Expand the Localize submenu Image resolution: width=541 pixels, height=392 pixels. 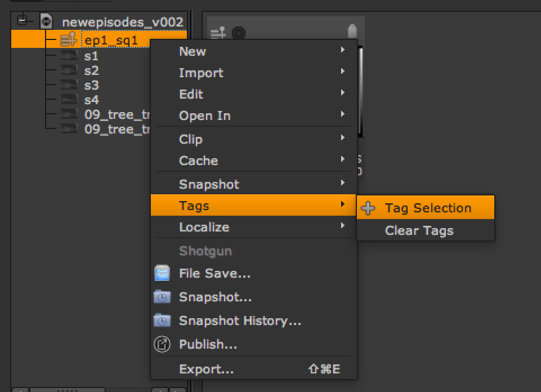click(x=204, y=227)
